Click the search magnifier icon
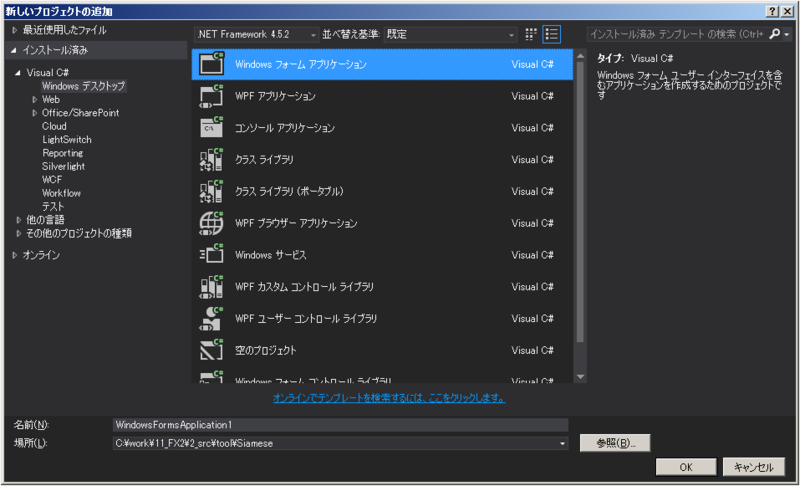 click(774, 34)
